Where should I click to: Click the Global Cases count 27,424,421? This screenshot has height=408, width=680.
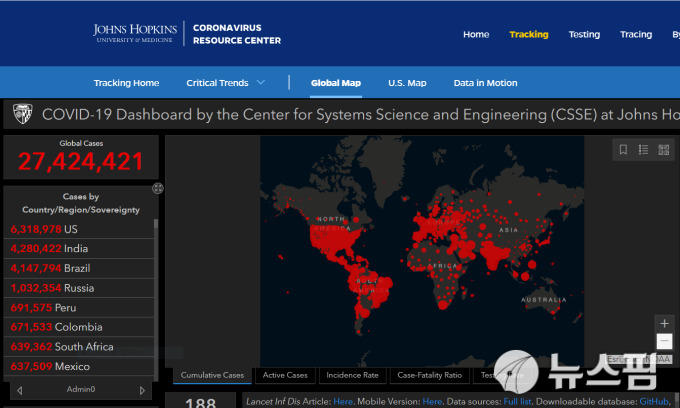(x=81, y=161)
